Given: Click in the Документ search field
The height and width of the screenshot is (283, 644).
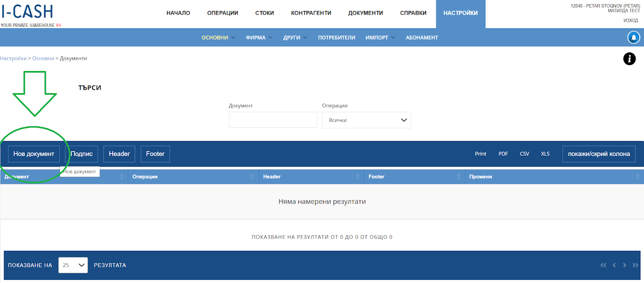Looking at the screenshot, I should pyautogui.click(x=273, y=120).
